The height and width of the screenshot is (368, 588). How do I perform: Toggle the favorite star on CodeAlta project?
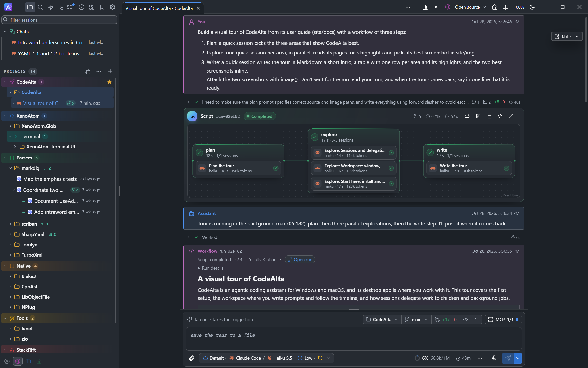click(x=110, y=82)
